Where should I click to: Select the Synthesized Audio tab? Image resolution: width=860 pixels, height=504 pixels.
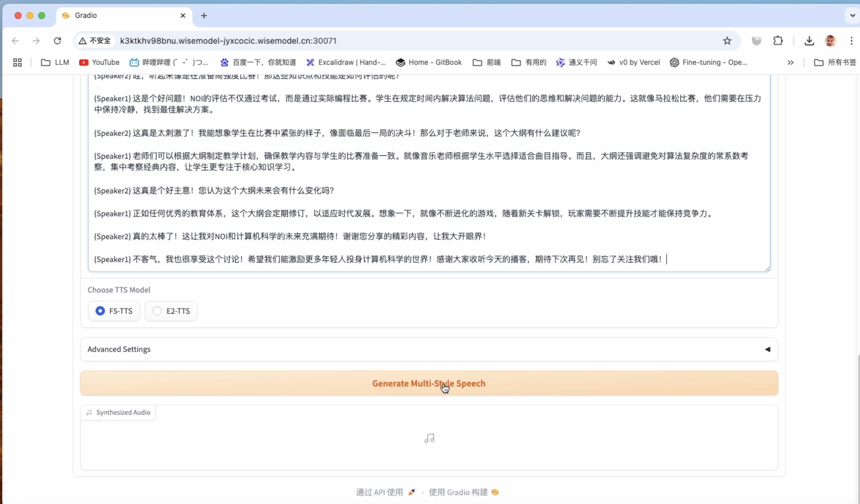pos(118,412)
